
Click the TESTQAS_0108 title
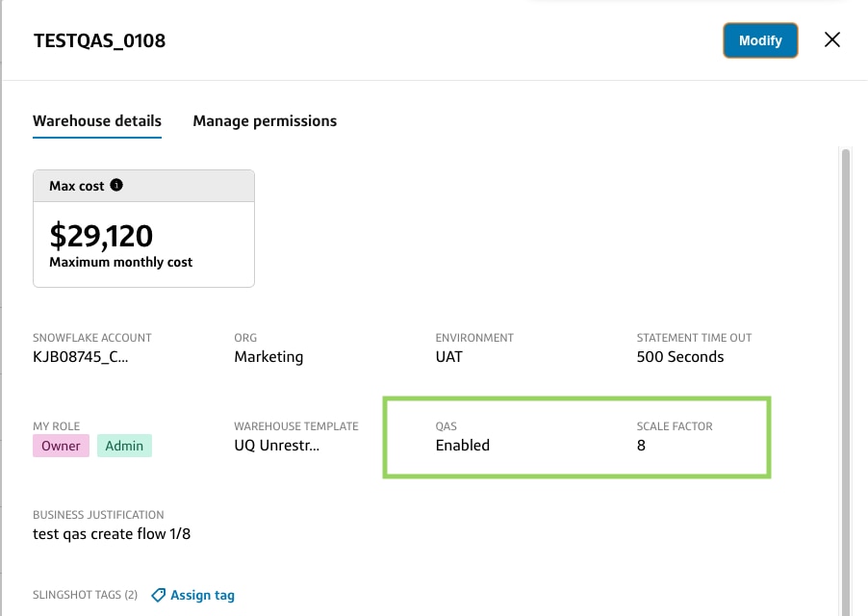point(98,40)
